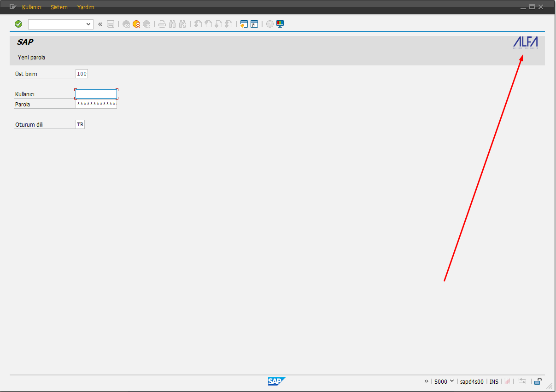Screen dimensions: 556x392
Task: Click the Oturum dili field label
Action: click(x=29, y=125)
